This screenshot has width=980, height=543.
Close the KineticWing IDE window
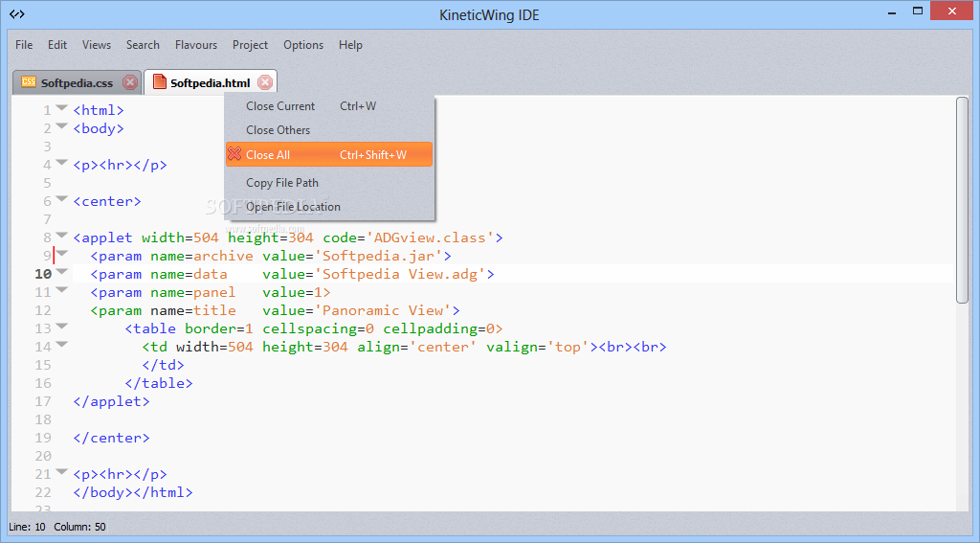(x=952, y=11)
